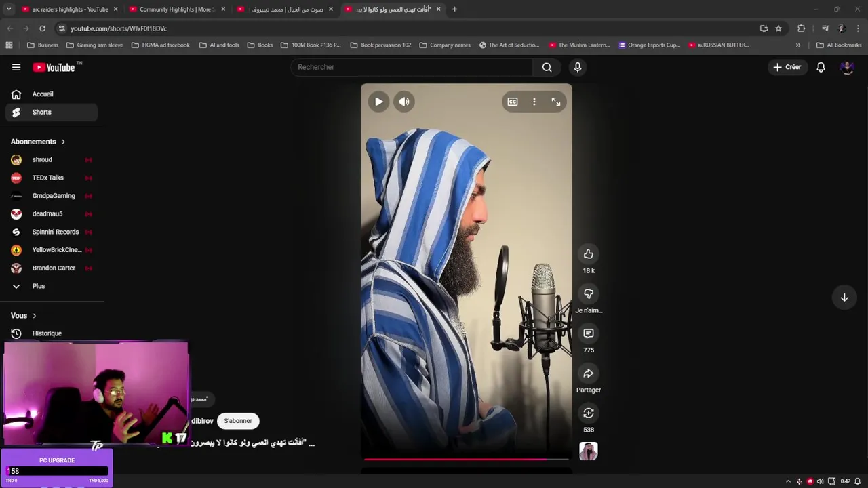868x488 pixels.
Task: Switch to Community Highlights tab
Action: 176,9
